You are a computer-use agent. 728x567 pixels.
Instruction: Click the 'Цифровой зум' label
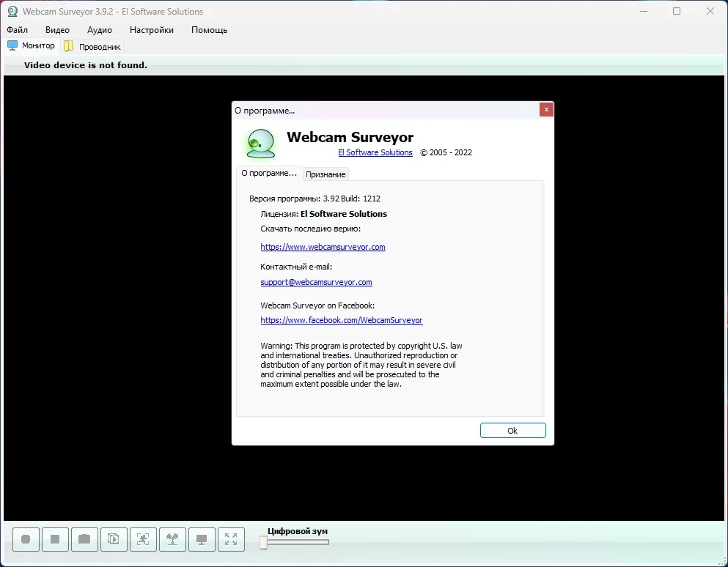[x=297, y=531]
